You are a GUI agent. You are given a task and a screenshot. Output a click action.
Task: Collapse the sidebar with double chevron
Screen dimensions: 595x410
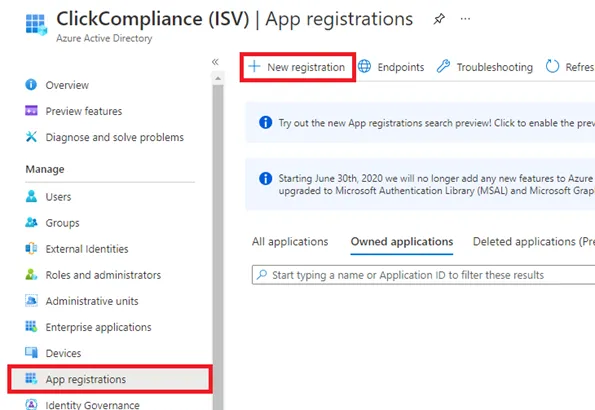pyautogui.click(x=215, y=62)
